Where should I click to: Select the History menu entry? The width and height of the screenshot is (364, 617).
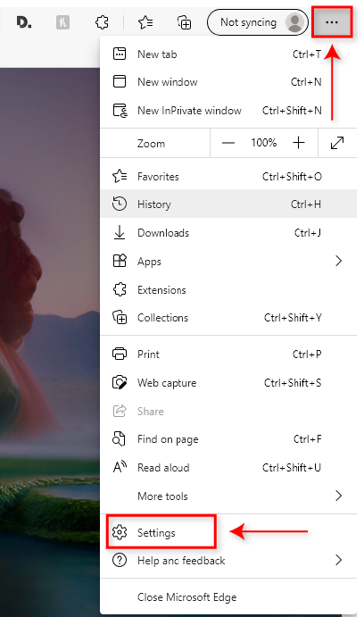coord(228,204)
